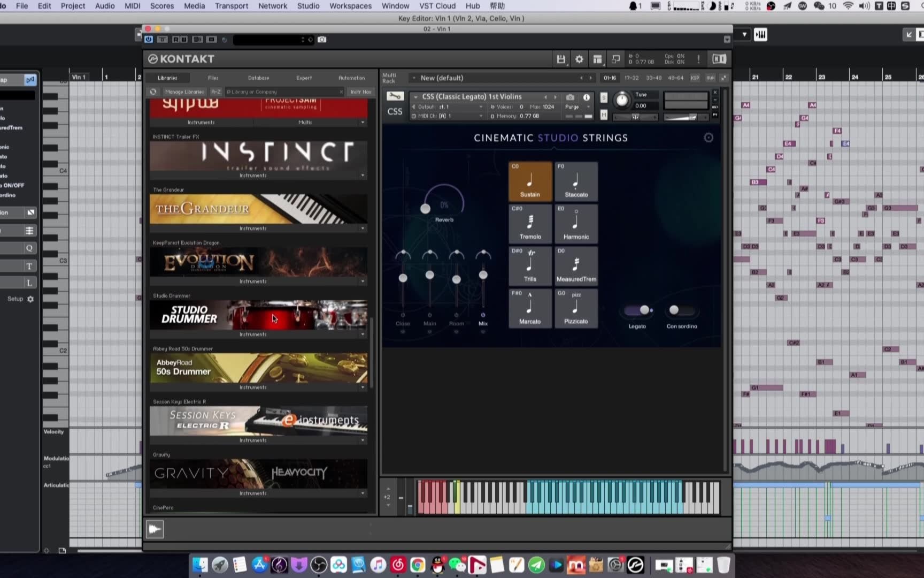The height and width of the screenshot is (578, 924).
Task: Minimize the rack header size icon
Action: pos(723,78)
